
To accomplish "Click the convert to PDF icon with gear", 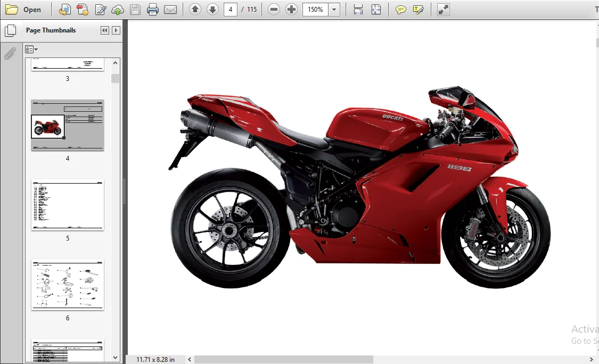I will coord(83,10).
